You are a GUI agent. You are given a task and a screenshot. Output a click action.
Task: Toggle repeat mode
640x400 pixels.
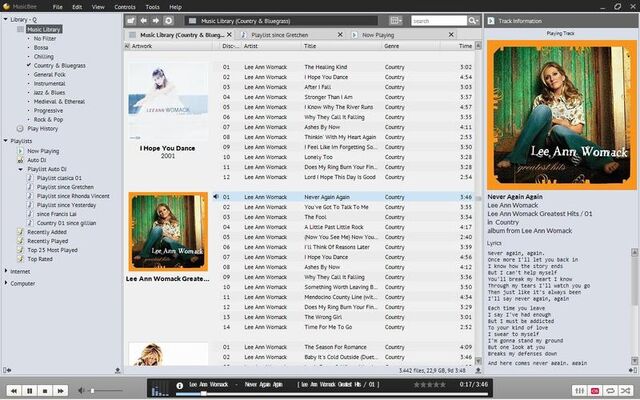click(610, 391)
